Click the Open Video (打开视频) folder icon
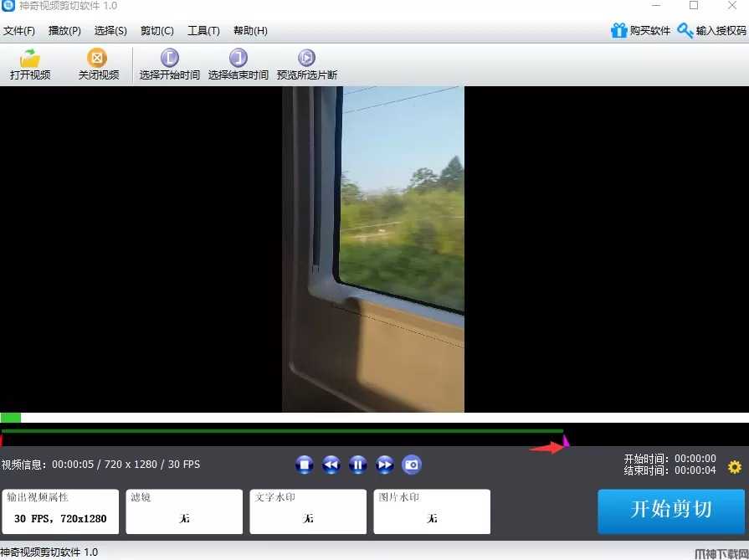The image size is (749, 560). (29, 58)
